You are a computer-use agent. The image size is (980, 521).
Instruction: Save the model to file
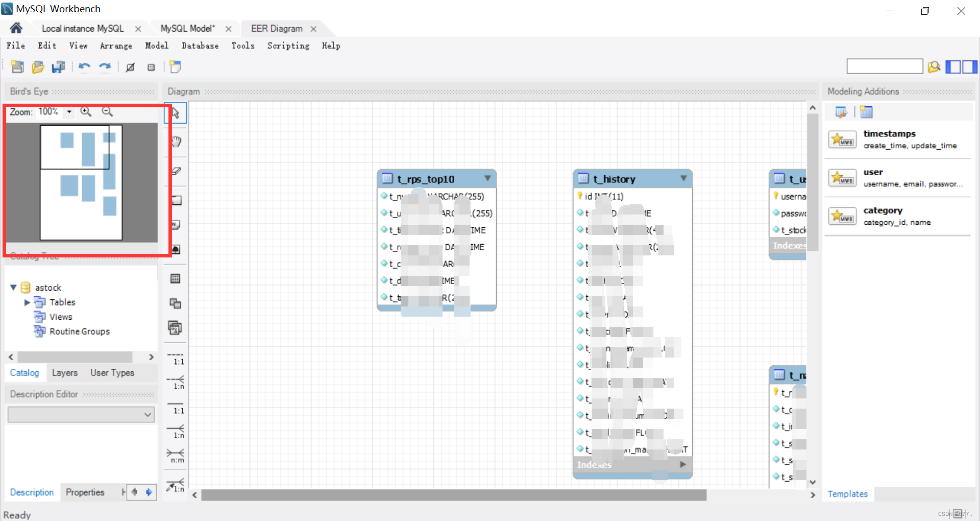coord(59,67)
